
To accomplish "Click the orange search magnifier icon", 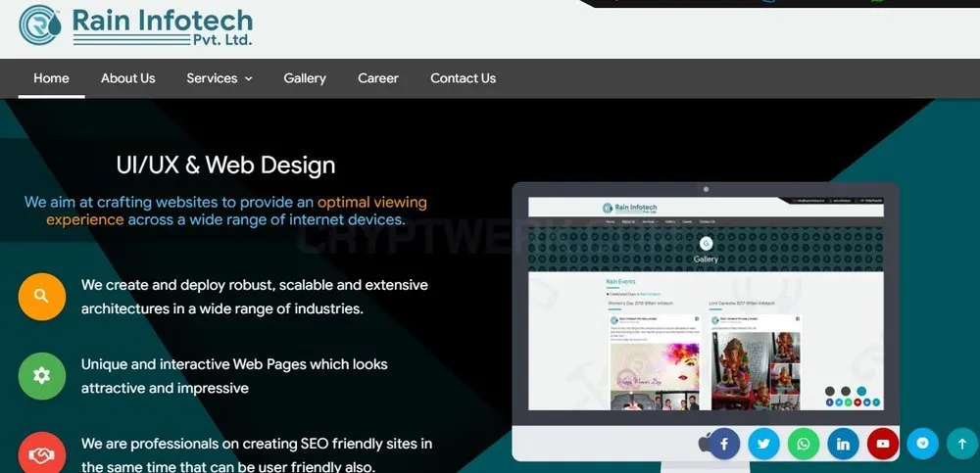I will [42, 296].
